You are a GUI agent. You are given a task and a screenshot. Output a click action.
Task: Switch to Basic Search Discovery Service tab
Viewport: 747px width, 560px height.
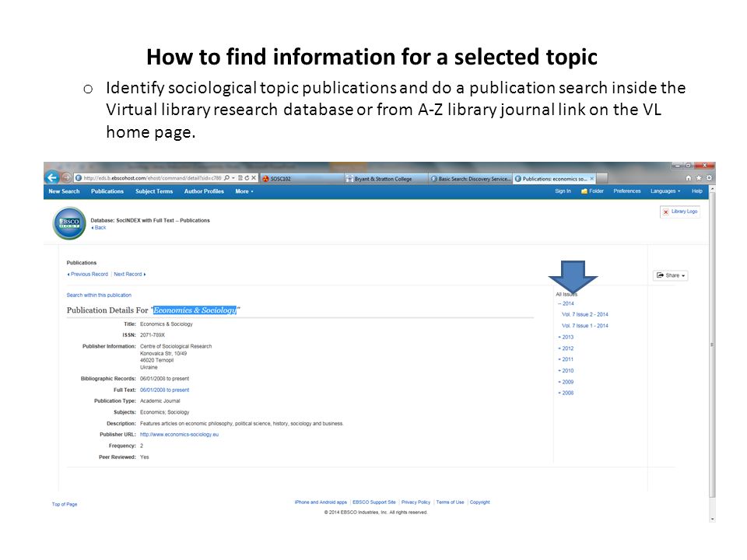tap(470, 179)
